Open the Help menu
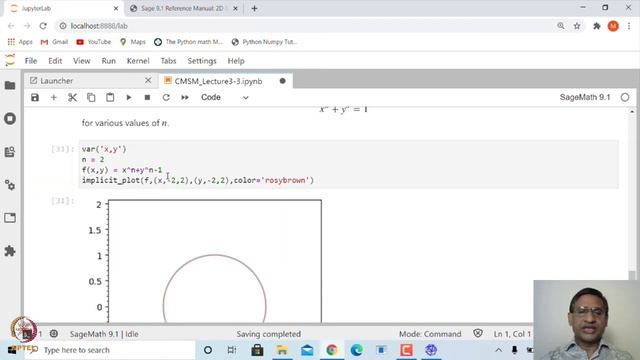Viewport: 640px width, 360px height. tap(236, 61)
